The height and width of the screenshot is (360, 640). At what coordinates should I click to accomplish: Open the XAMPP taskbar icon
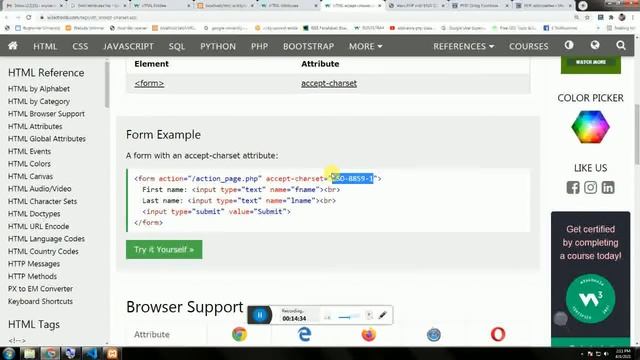(112, 353)
